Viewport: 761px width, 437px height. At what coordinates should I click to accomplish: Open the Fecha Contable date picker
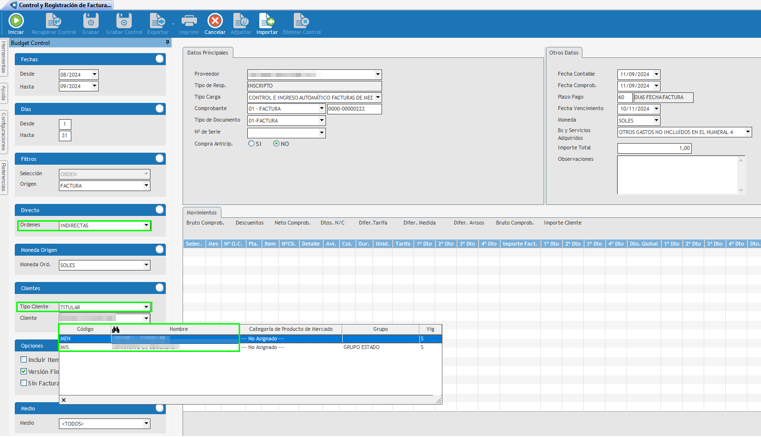[656, 74]
